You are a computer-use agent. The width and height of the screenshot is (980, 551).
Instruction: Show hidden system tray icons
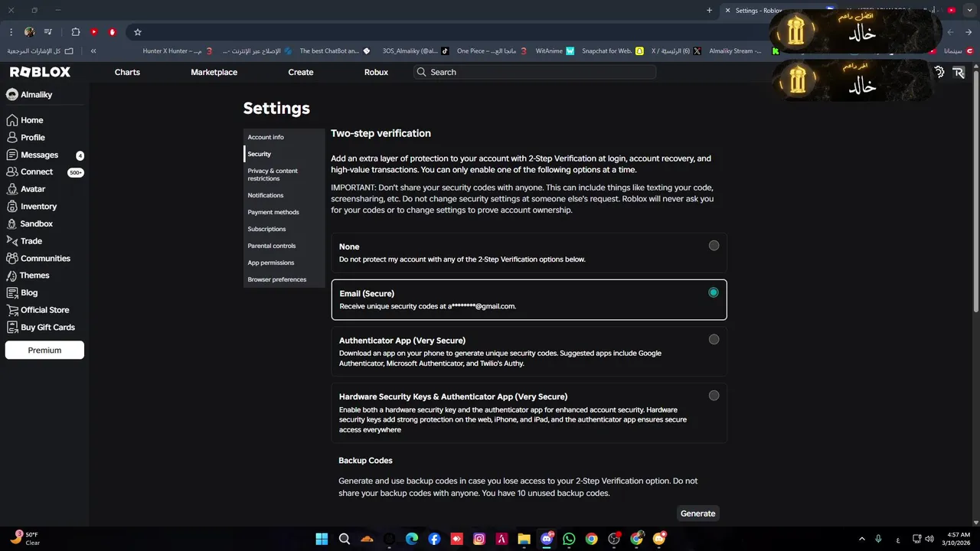pos(861,539)
